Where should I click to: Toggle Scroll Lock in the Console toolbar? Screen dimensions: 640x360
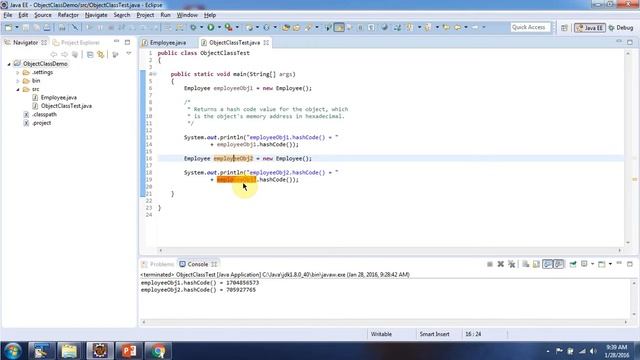536,264
